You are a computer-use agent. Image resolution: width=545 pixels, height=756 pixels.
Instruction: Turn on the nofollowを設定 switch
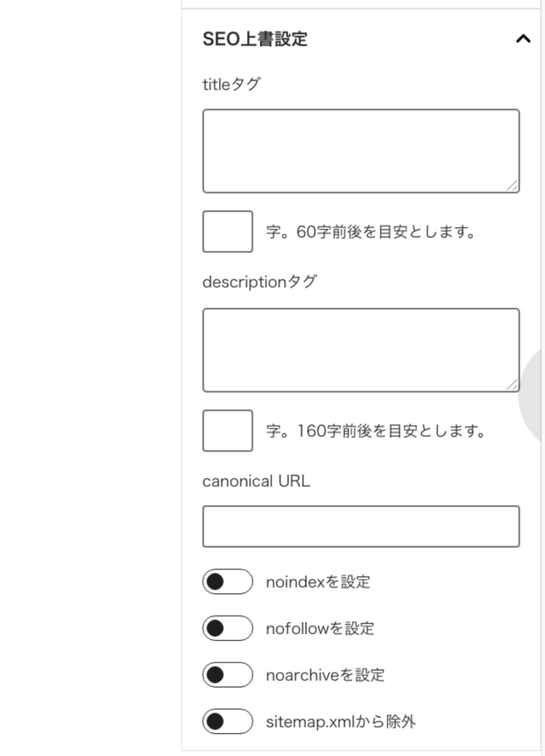(227, 628)
